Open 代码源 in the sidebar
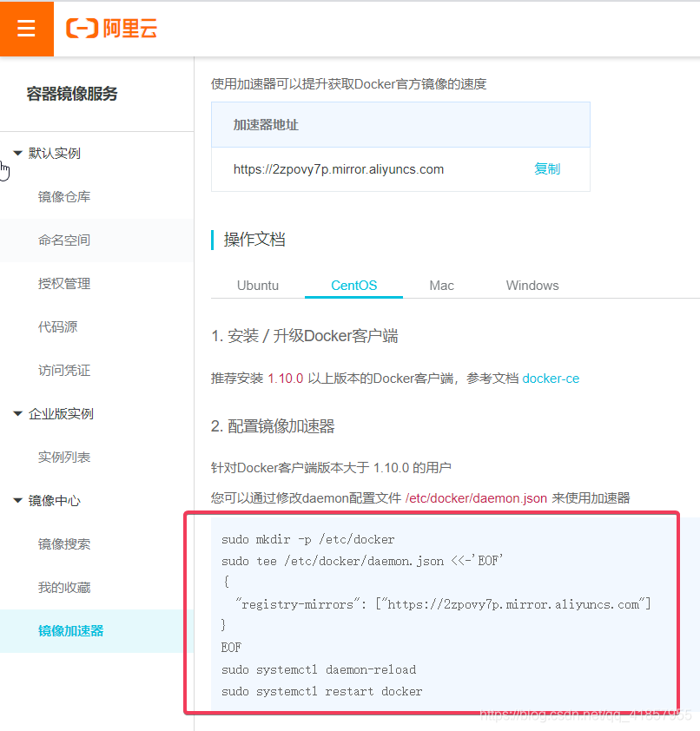 (58, 326)
